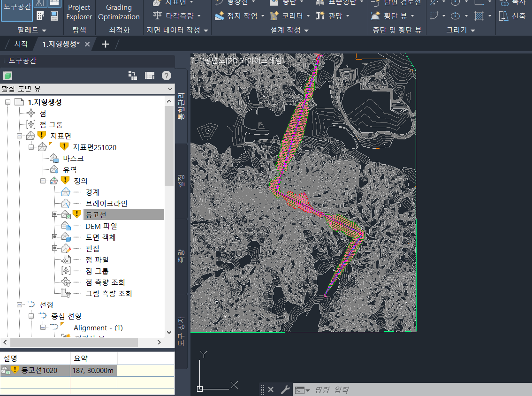Collapse the 선형 tree node
This screenshot has width=532, height=396.
20,305
